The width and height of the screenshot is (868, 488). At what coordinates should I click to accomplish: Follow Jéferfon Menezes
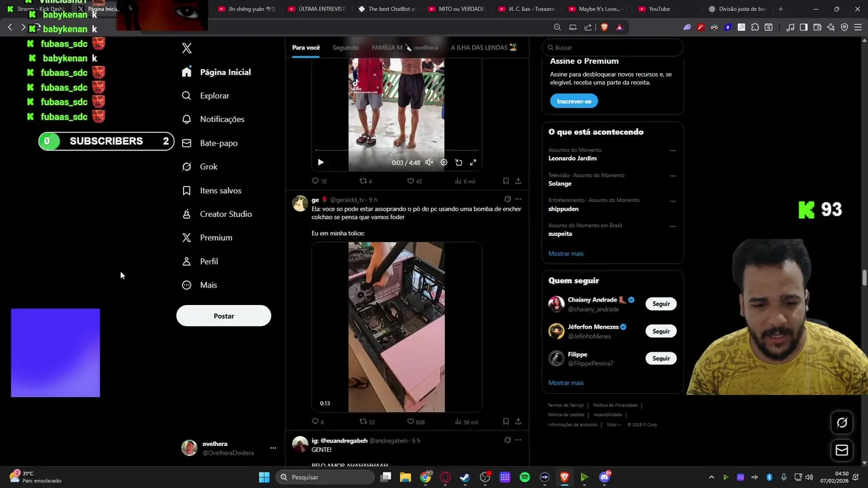tap(660, 331)
